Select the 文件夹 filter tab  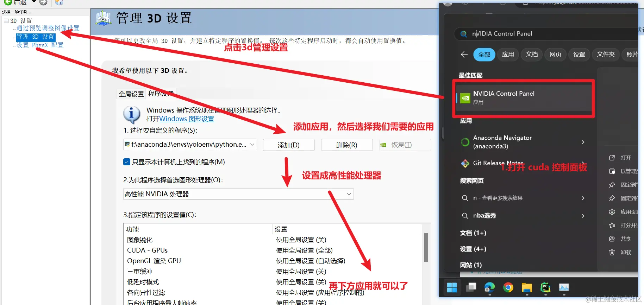pyautogui.click(x=606, y=55)
